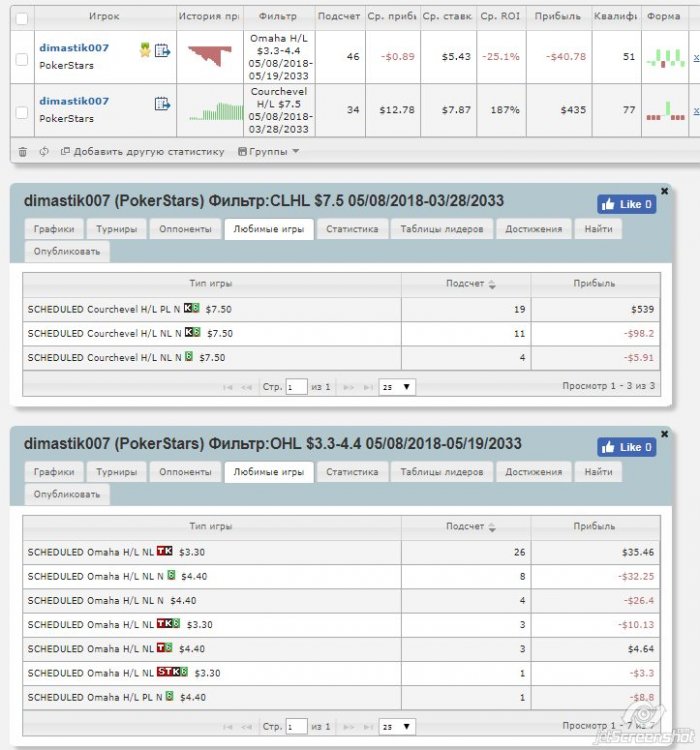
Task: Go to next page in CLHL pager
Action: click(348, 387)
